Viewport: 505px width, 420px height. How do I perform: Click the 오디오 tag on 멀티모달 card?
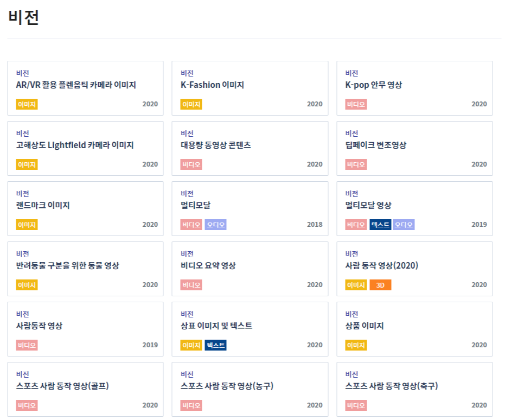click(x=216, y=225)
